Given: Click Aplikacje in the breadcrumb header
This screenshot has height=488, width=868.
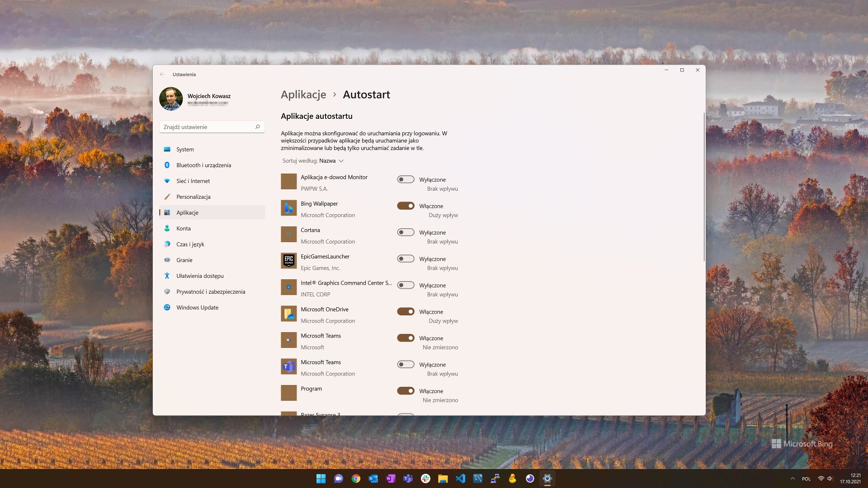Looking at the screenshot, I should click(x=303, y=94).
